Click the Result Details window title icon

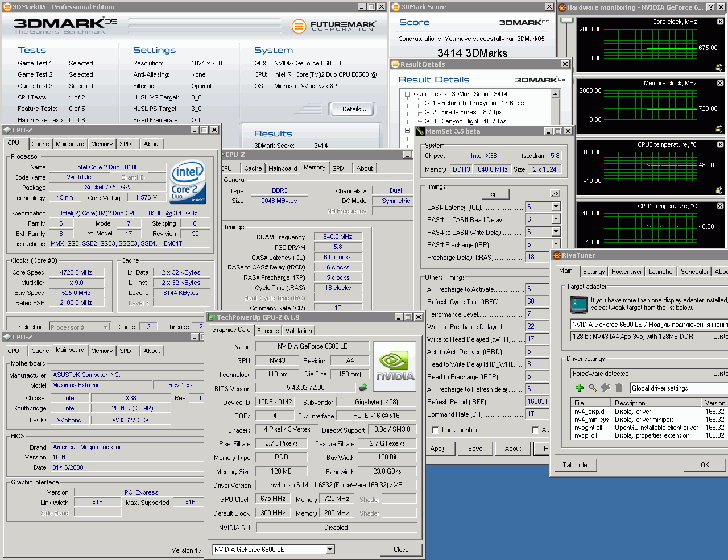pyautogui.click(x=395, y=64)
